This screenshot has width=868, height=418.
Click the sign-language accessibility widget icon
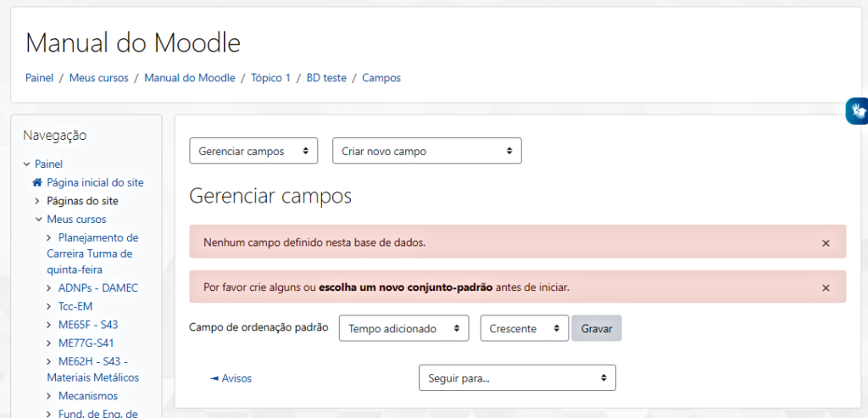[x=859, y=111]
